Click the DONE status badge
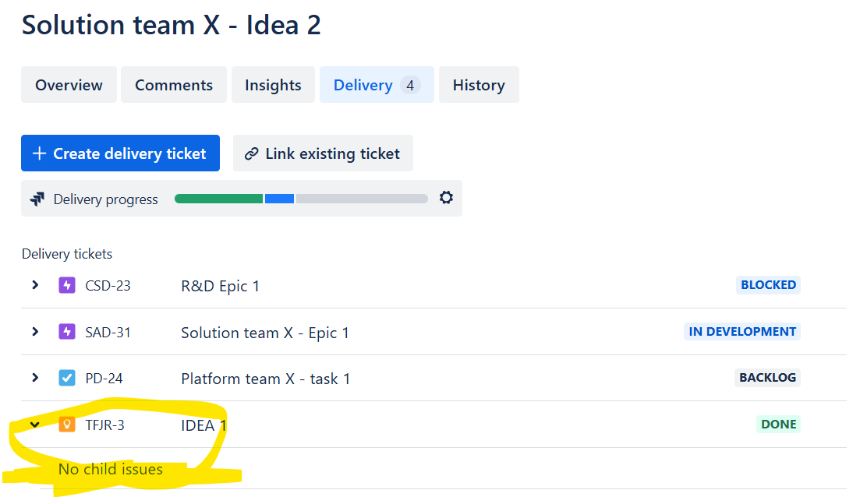The height and width of the screenshot is (504, 860). [x=779, y=424]
